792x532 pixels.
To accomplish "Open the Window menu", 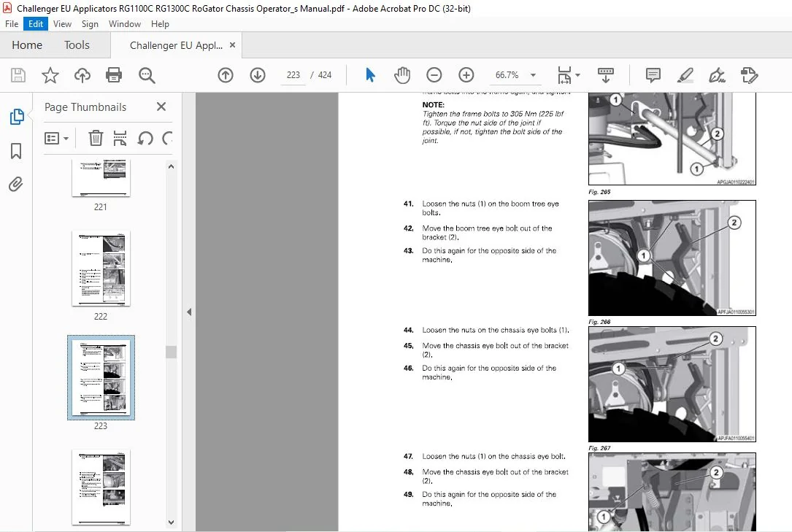I will tap(124, 24).
